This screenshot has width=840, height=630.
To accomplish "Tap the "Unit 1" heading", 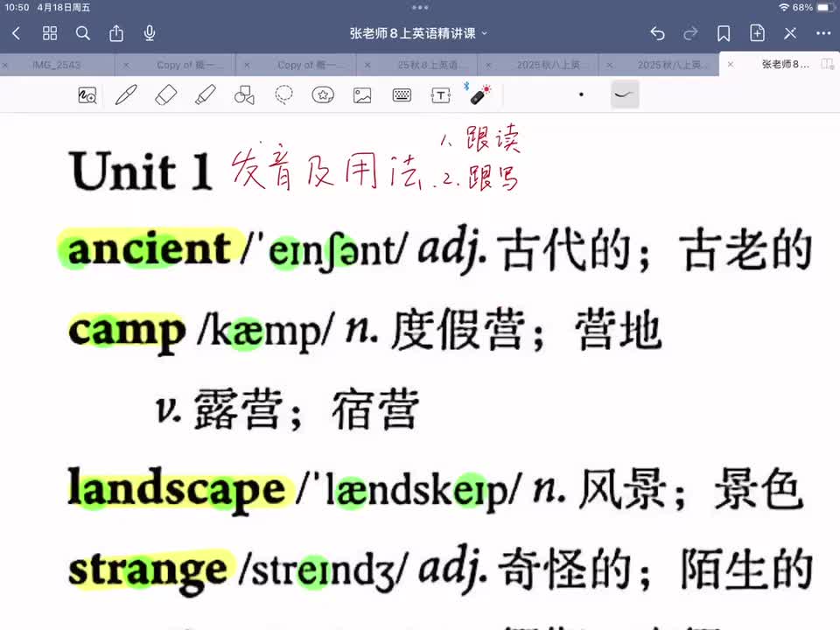I will [140, 171].
